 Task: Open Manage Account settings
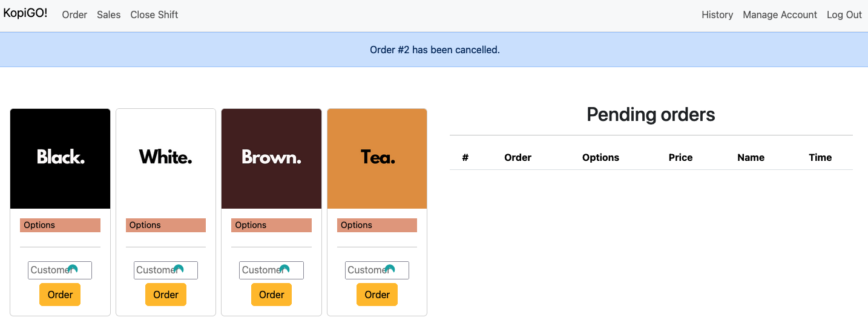pos(780,15)
